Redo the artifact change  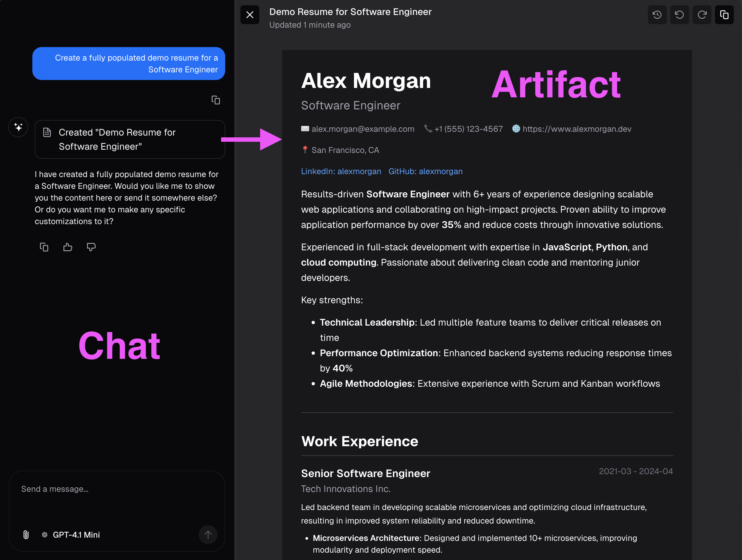tap(702, 15)
